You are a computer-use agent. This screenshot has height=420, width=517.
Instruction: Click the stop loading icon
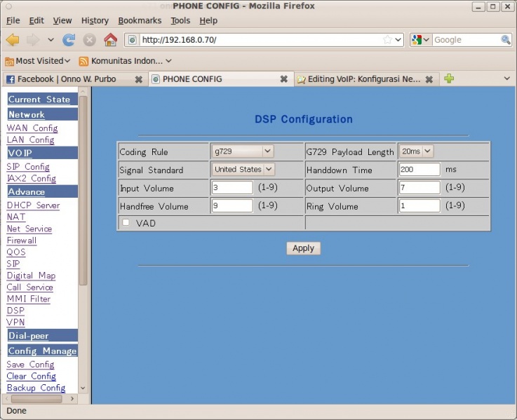pos(90,40)
